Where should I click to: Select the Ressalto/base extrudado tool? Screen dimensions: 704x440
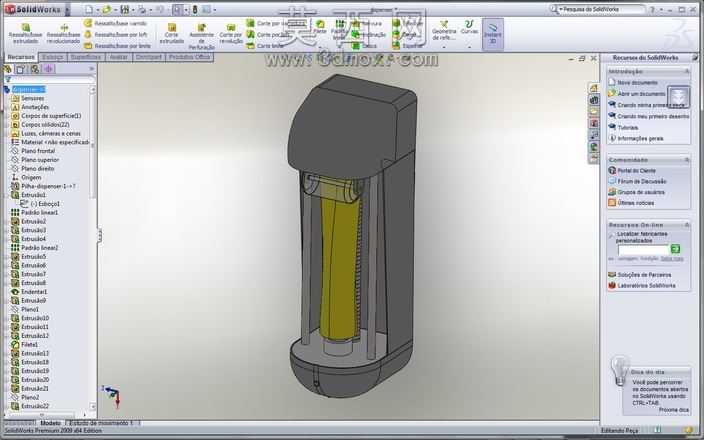pyautogui.click(x=26, y=33)
